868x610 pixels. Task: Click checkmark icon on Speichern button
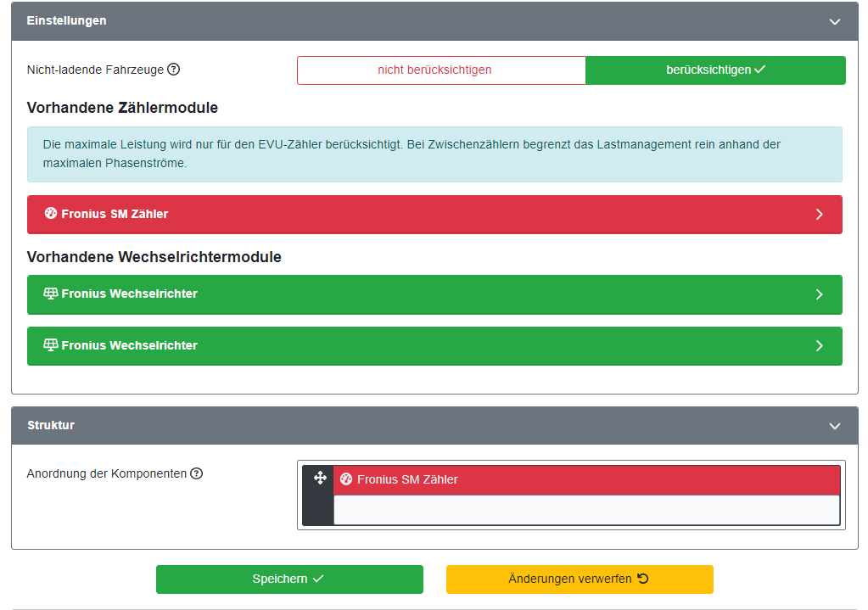(x=318, y=579)
